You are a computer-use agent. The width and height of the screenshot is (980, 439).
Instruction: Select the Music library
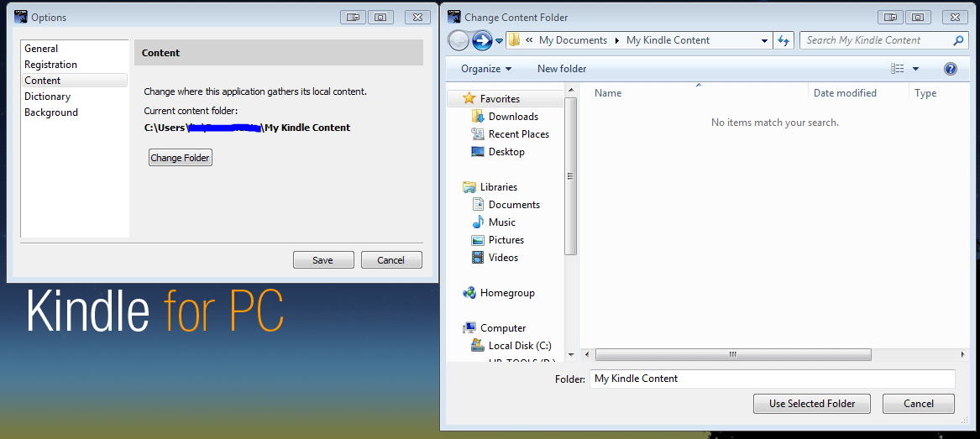[502, 222]
